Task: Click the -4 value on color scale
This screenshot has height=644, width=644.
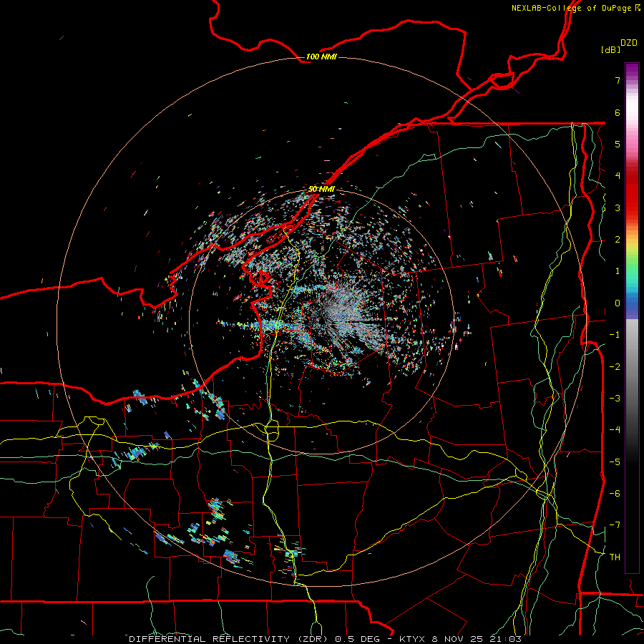Action: (x=615, y=430)
